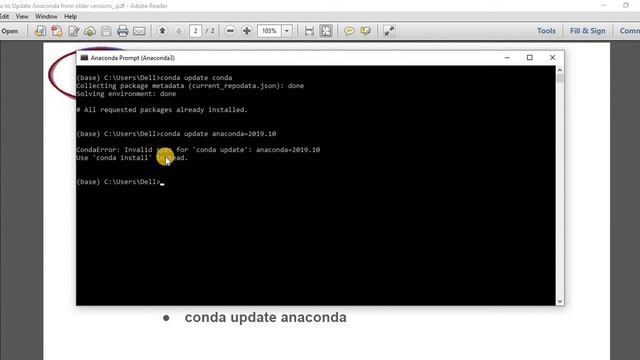Viewport: 640px width, 360px height.
Task: Click the Save floppy disk icon
Action: pyautogui.click(x=106, y=31)
